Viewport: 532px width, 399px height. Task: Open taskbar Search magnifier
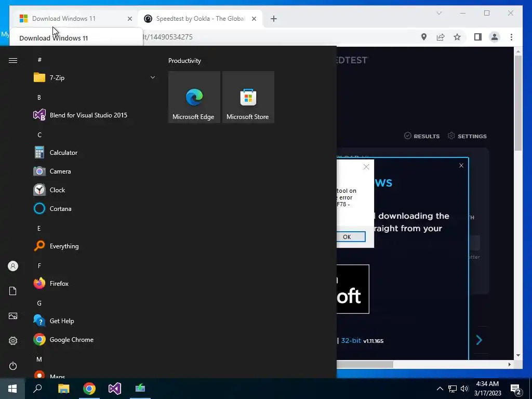[x=37, y=389]
